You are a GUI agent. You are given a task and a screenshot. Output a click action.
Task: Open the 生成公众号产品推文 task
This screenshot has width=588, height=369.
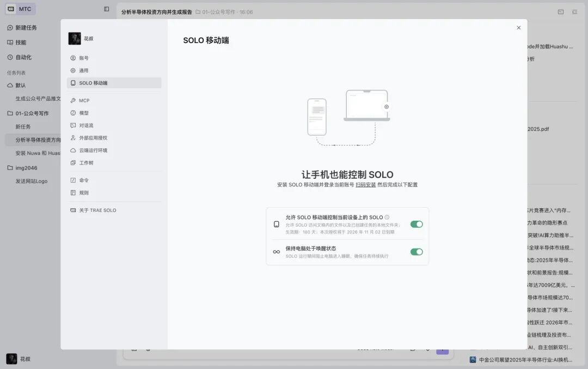tap(38, 98)
